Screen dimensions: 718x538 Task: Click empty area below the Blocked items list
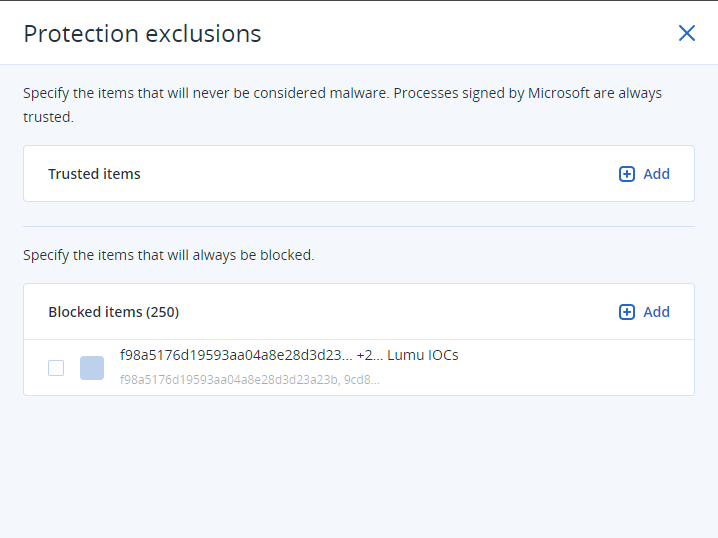tap(358, 465)
